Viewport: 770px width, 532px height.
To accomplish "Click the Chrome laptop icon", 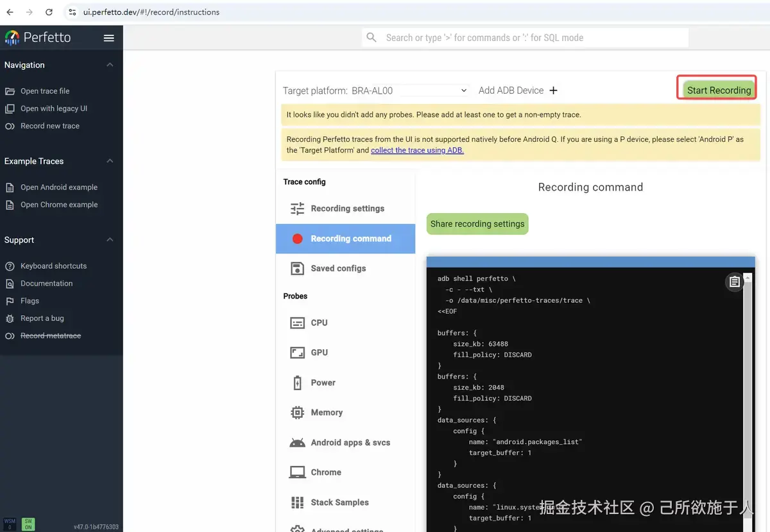I will (297, 472).
